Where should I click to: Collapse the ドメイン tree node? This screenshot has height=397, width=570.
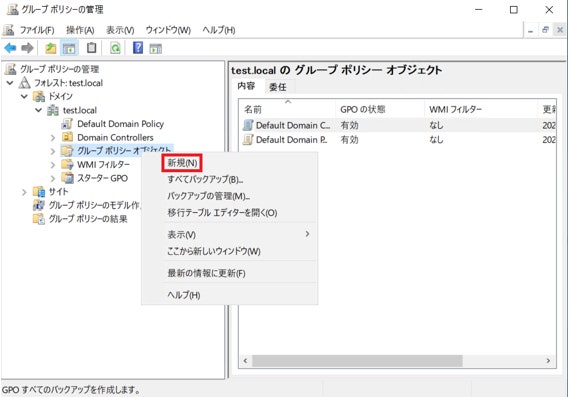coord(24,97)
